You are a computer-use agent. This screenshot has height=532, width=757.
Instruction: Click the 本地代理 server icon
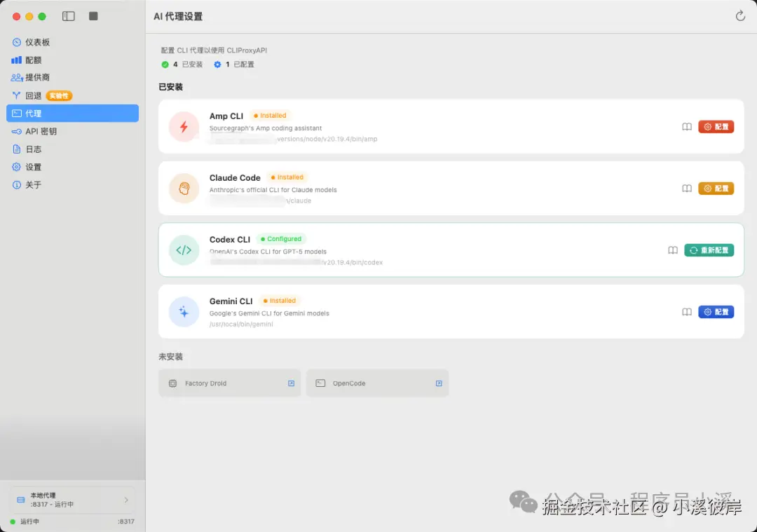click(x=21, y=500)
